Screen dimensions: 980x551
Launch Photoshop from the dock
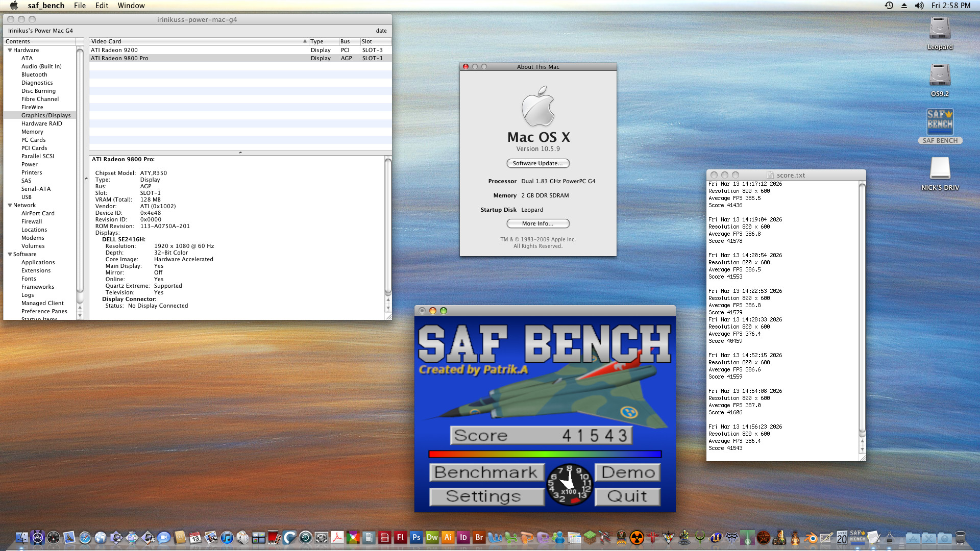416,537
